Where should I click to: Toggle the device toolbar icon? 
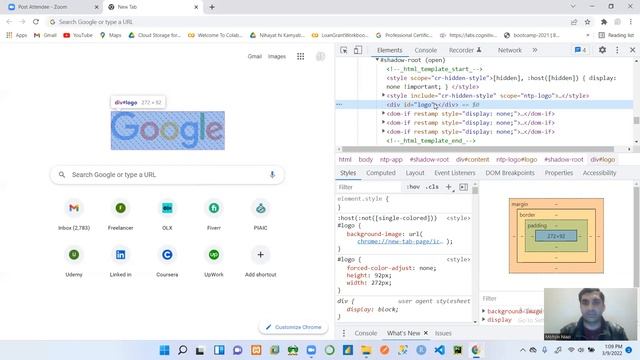click(358, 50)
